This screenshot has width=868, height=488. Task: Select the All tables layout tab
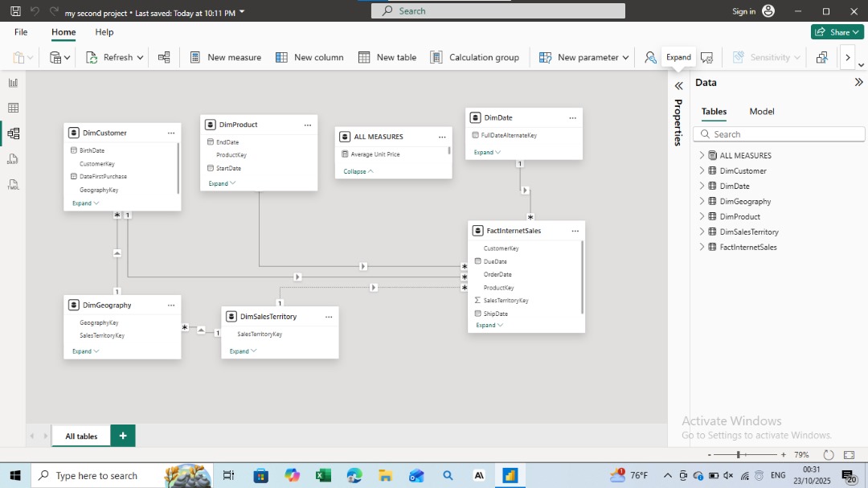[81, 436]
